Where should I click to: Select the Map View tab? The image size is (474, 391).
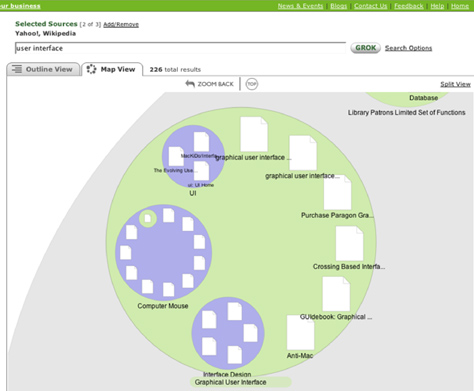point(112,69)
